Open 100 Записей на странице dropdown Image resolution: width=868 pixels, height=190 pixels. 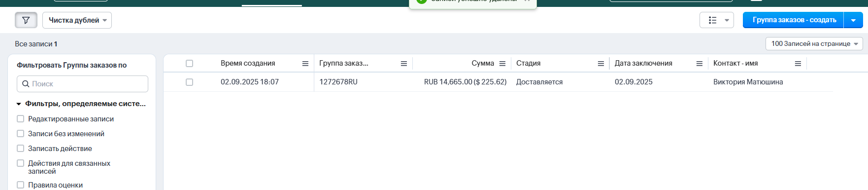tap(814, 43)
